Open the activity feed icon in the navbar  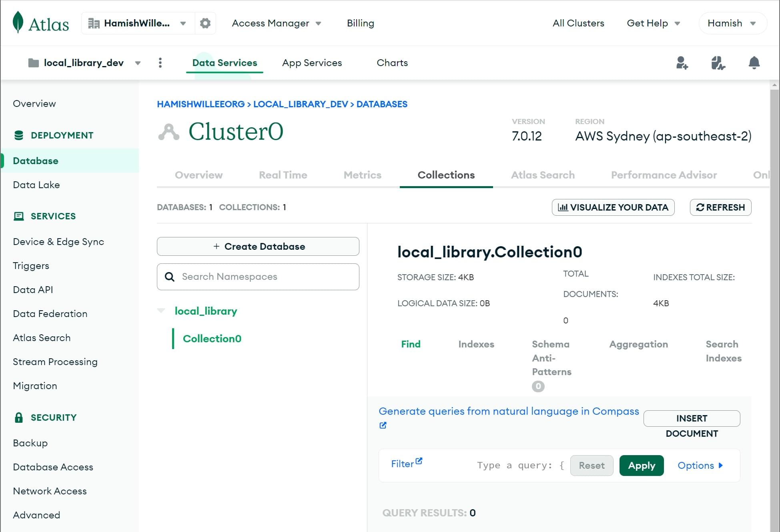(718, 63)
